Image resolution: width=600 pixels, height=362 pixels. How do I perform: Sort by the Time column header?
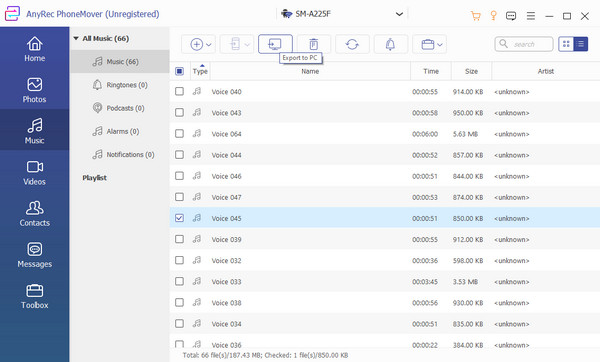coord(431,71)
